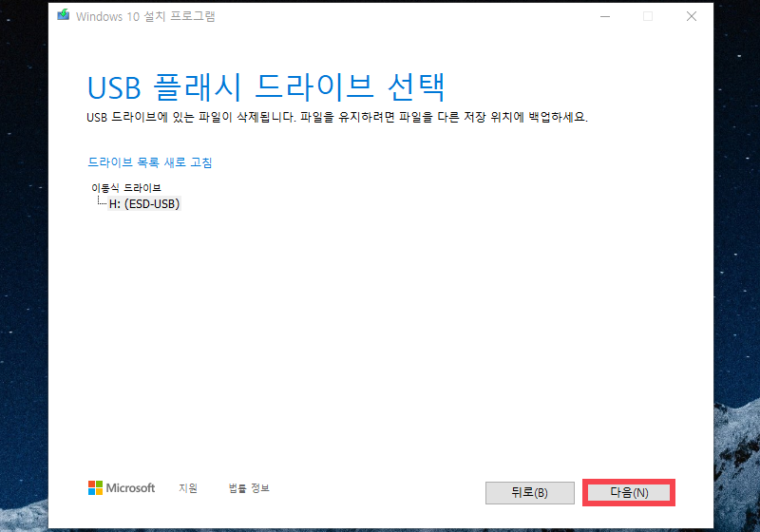The width and height of the screenshot is (760, 532).
Task: Close the Windows 10 setup window
Action: [x=692, y=16]
